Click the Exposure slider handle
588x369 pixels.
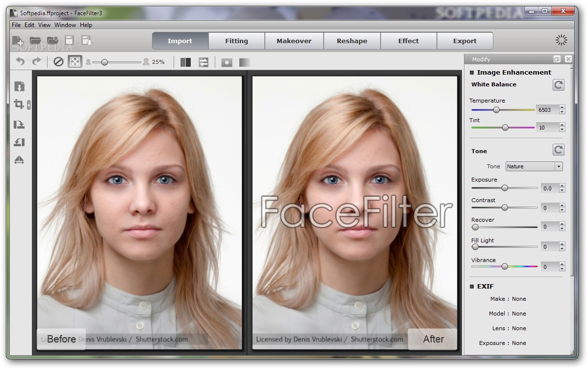(505, 188)
